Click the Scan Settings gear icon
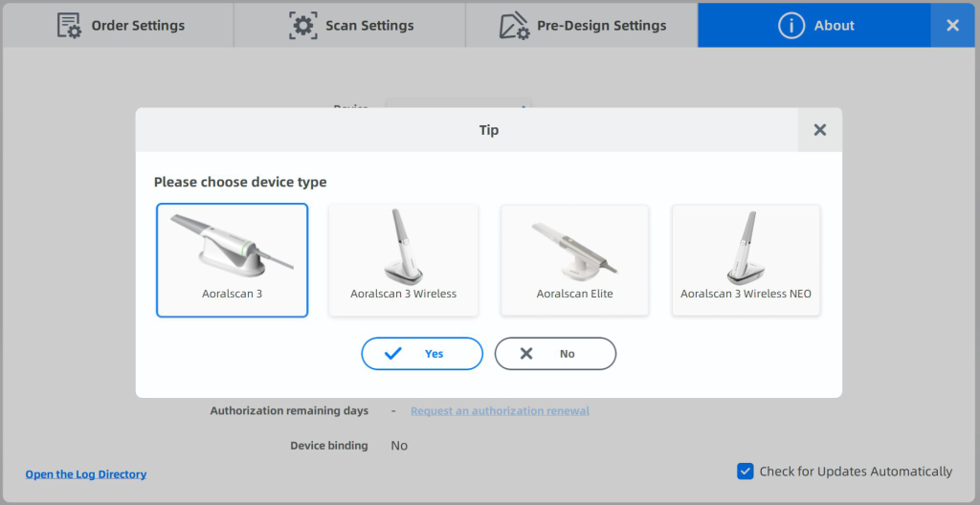The height and width of the screenshot is (505, 980). (x=303, y=26)
